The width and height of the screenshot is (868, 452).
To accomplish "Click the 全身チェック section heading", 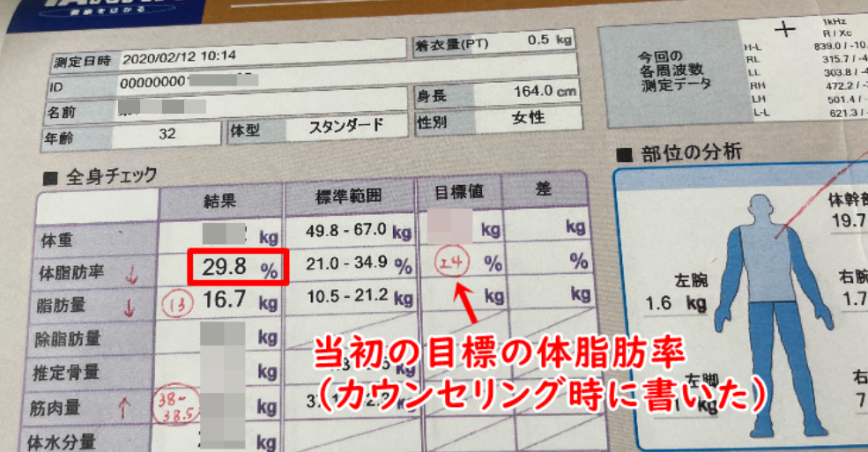I will [x=100, y=176].
